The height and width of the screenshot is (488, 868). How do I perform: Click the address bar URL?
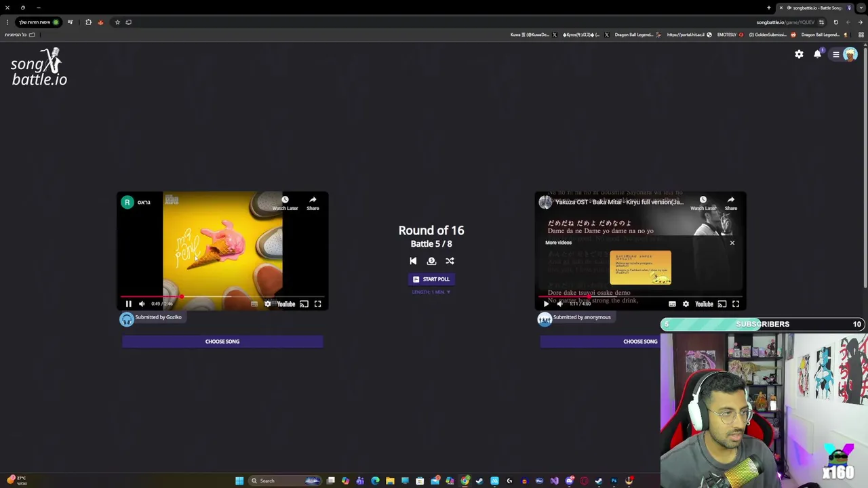(785, 22)
